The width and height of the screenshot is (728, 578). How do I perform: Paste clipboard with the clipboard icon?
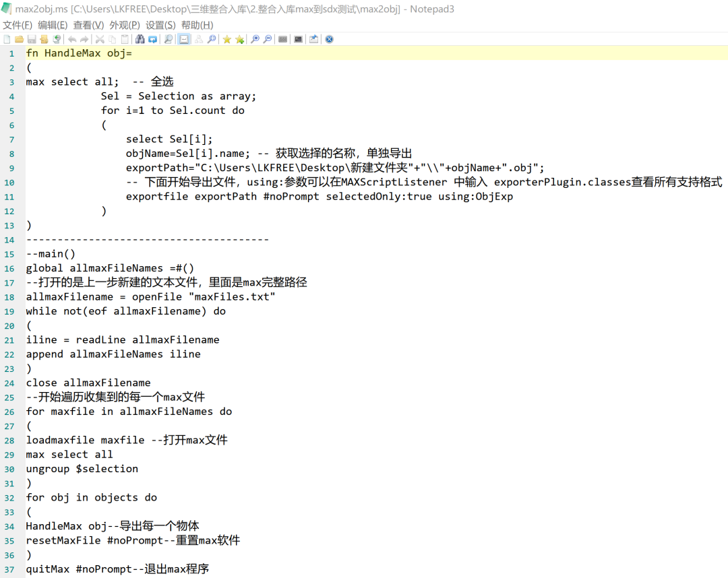pyautogui.click(x=125, y=40)
